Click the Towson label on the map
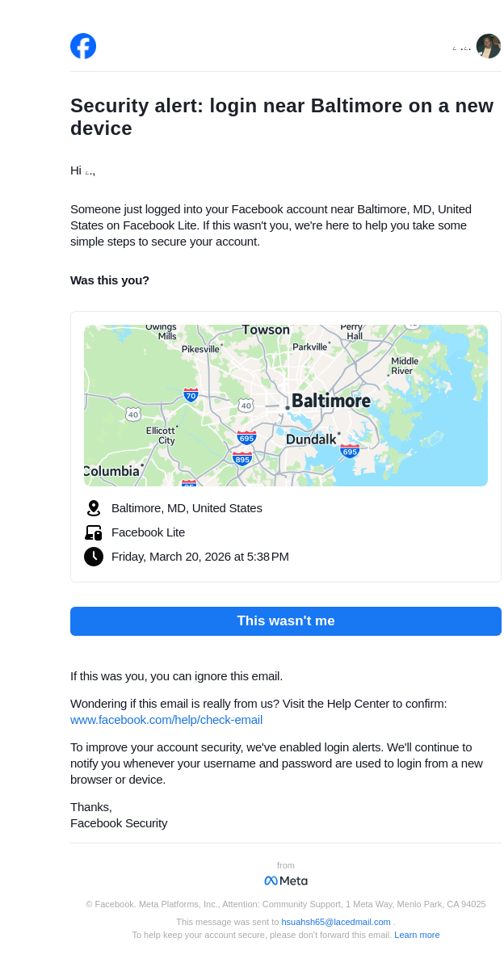Viewport: 504px width, 980px height. click(x=266, y=330)
